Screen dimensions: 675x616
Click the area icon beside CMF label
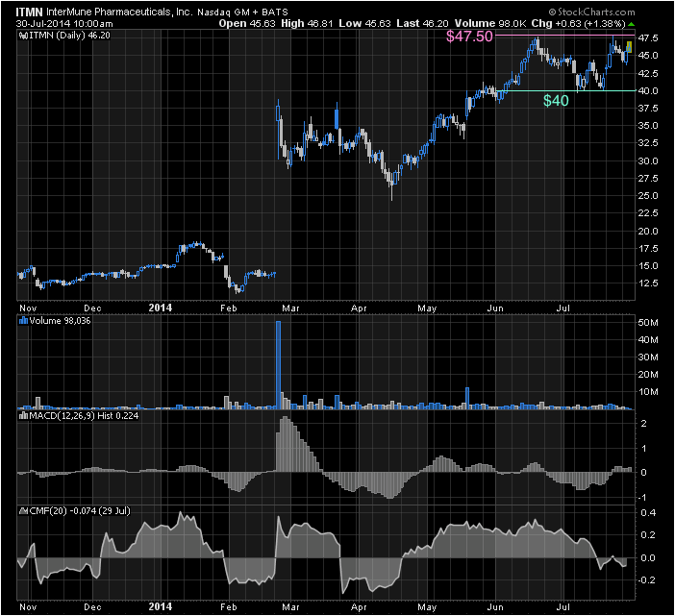(23, 511)
